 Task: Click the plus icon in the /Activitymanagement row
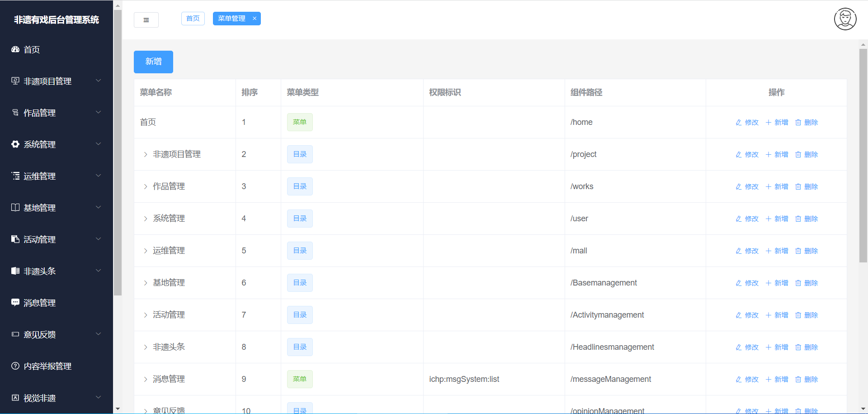tap(769, 315)
